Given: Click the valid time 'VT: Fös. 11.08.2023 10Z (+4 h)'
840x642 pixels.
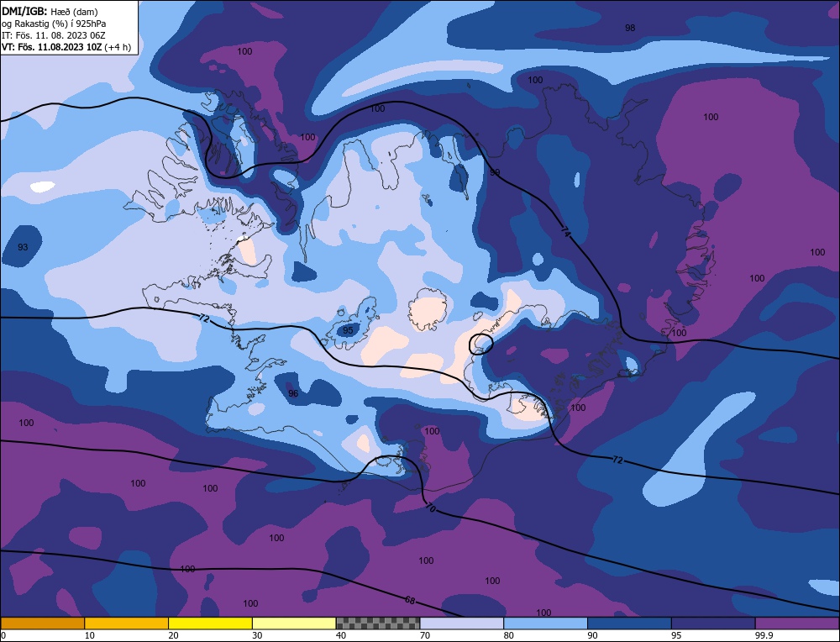Looking at the screenshot, I should pyautogui.click(x=66, y=46).
